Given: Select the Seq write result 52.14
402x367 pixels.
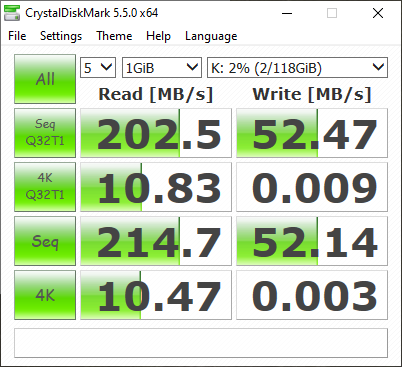Looking at the screenshot, I should tap(312, 241).
